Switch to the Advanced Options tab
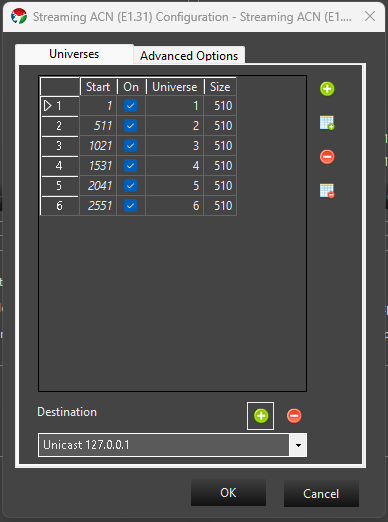 (189, 56)
